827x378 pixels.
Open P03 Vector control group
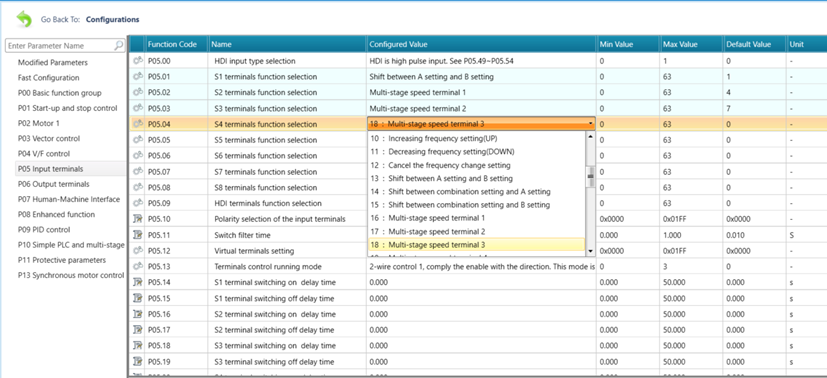tap(49, 139)
